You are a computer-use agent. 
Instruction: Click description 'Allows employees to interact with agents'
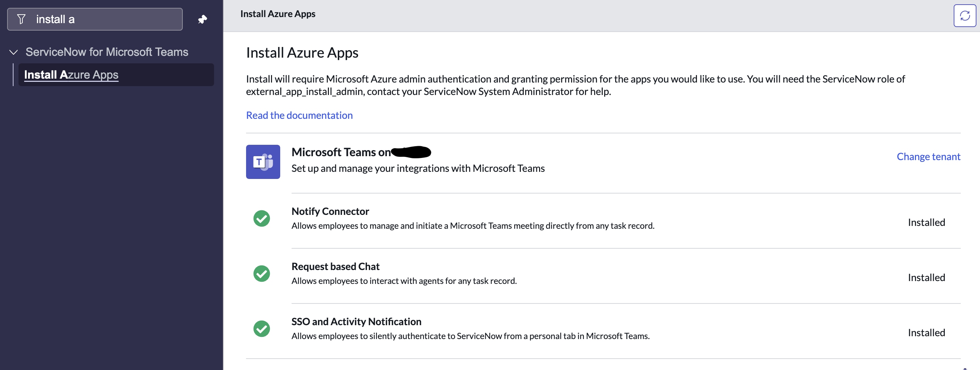coord(404,281)
